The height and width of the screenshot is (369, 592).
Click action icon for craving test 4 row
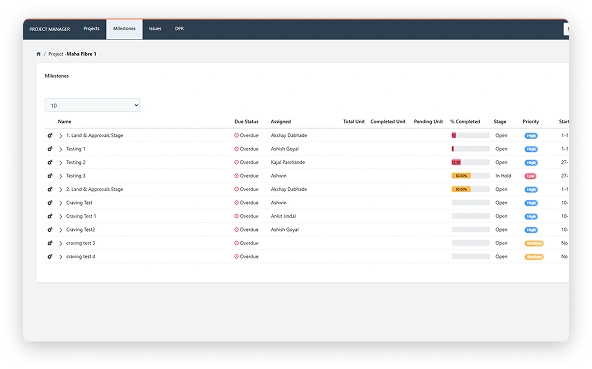pyautogui.click(x=50, y=256)
